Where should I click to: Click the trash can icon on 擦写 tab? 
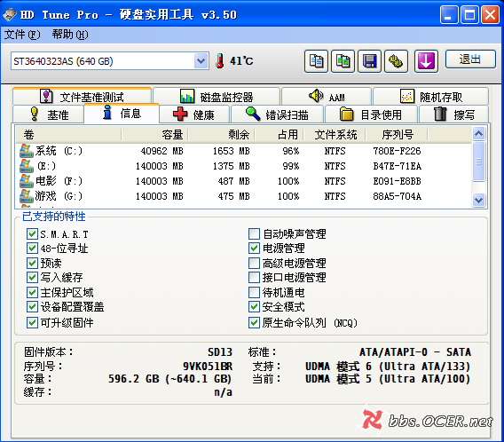click(x=440, y=114)
